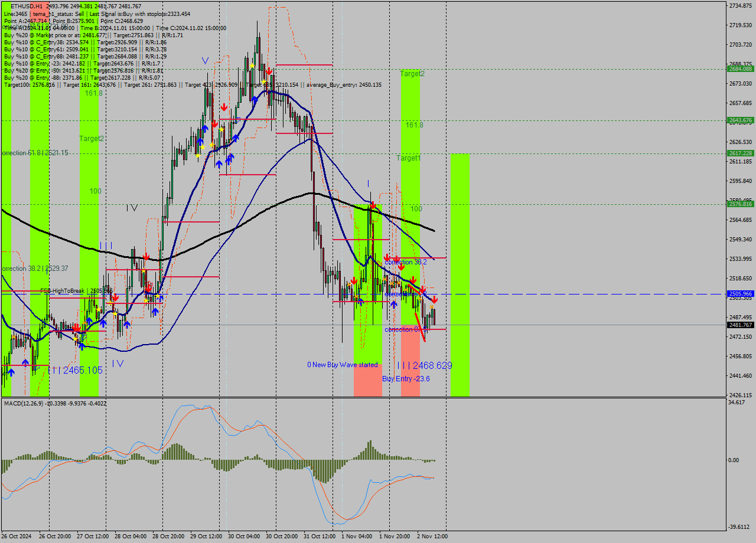Click the green 2643.676 price tag on axis
The image size is (756, 543).
pyautogui.click(x=740, y=120)
